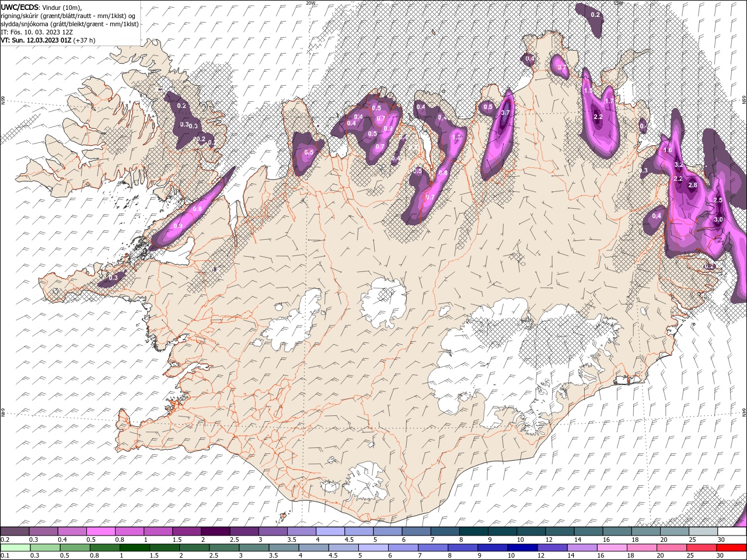
Task: Pick the bright pink 0.5 swatch in top legend row
Action: pyautogui.click(x=101, y=531)
